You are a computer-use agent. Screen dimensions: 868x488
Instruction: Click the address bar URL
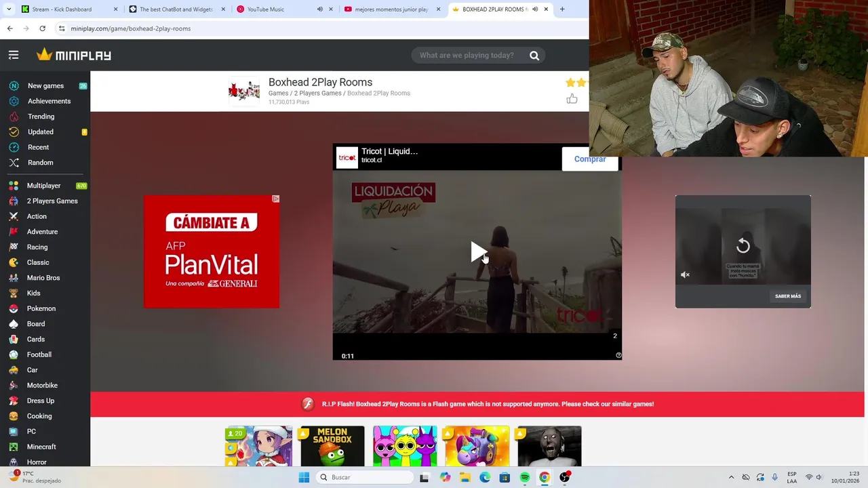click(x=131, y=28)
